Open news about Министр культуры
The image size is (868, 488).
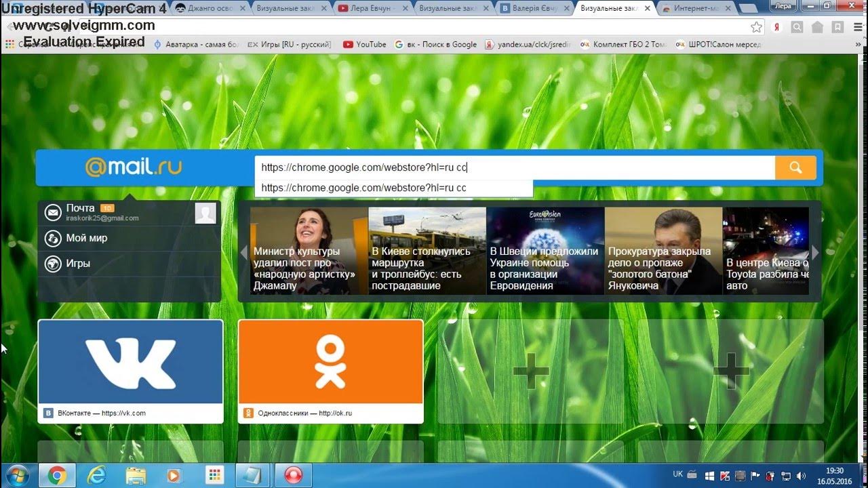pyautogui.click(x=309, y=251)
